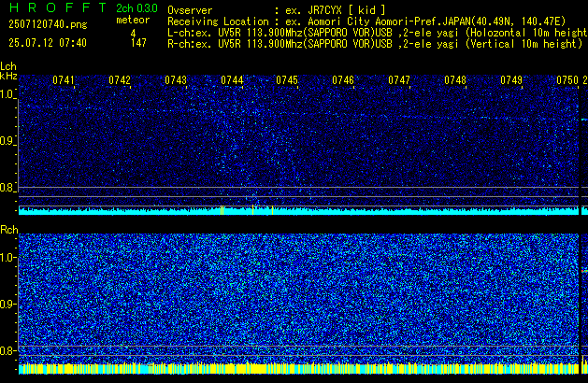This screenshot has height=383, width=588.
Task: Click the observer callsign JR7CYX
Action: [324, 10]
